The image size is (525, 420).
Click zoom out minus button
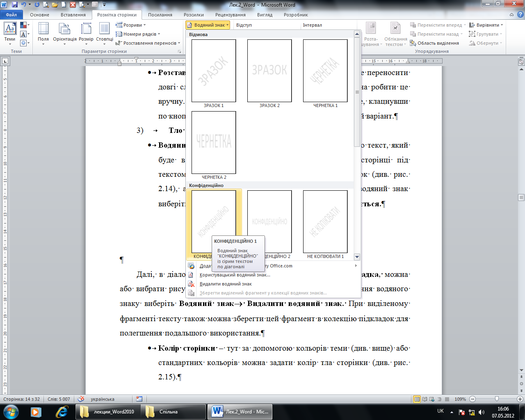click(x=472, y=399)
